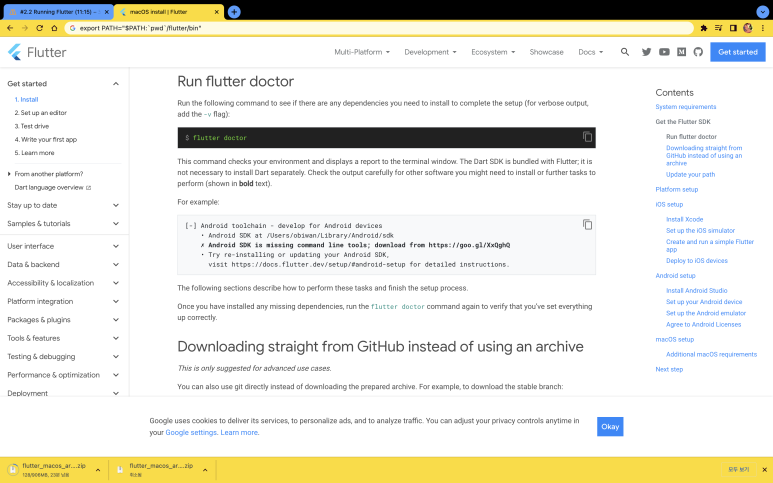Go to browser home page icon
The image size is (773, 483).
pyautogui.click(x=54, y=28)
